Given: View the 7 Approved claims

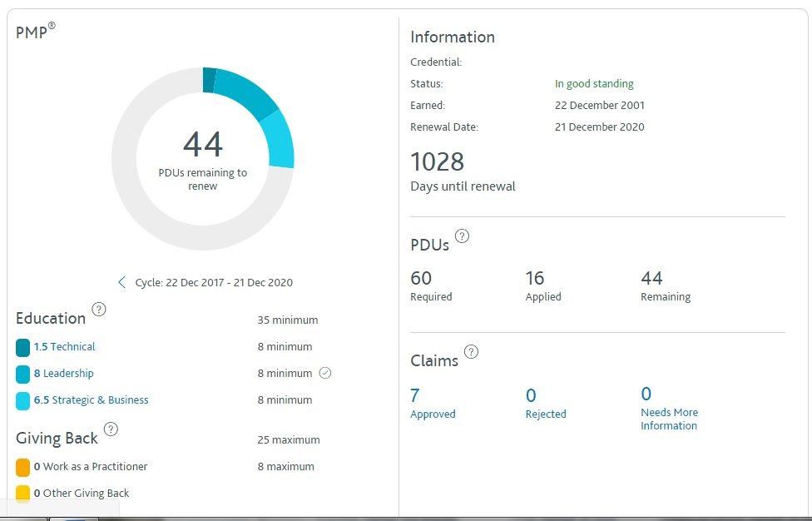Looking at the screenshot, I should coord(433,404).
